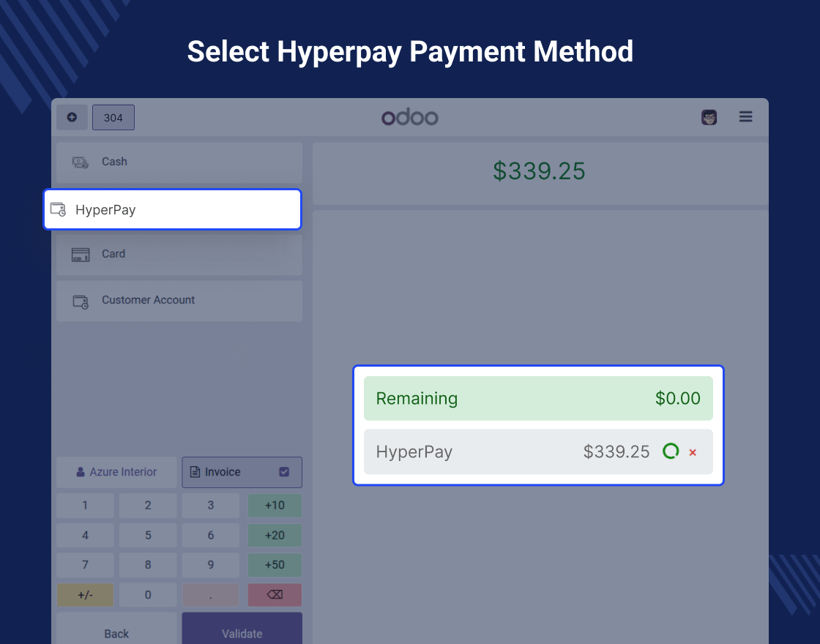Remove the HyperPay payment line
The height and width of the screenshot is (644, 820).
click(x=693, y=453)
